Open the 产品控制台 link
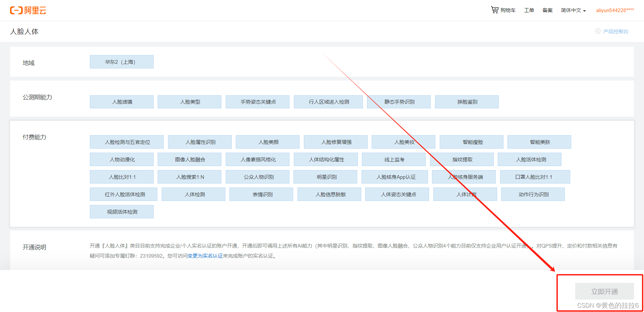644x312 pixels. click(615, 31)
